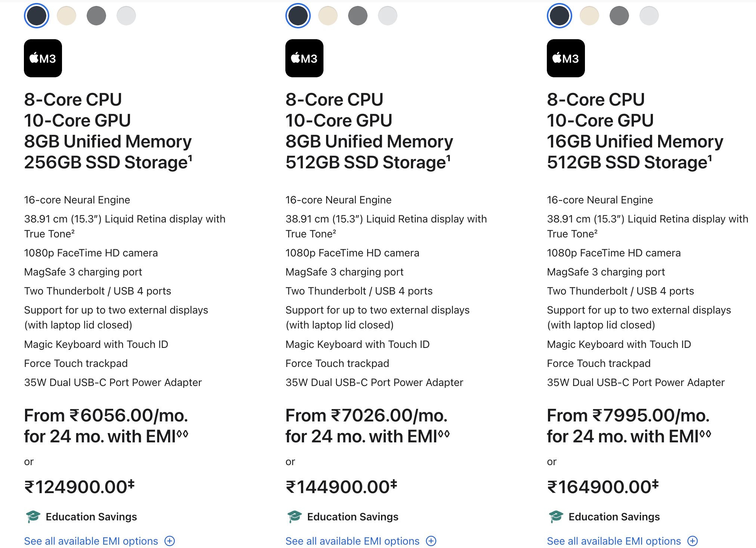
Task: Pick Space Grey colour for 16GB model
Action: [x=619, y=16]
